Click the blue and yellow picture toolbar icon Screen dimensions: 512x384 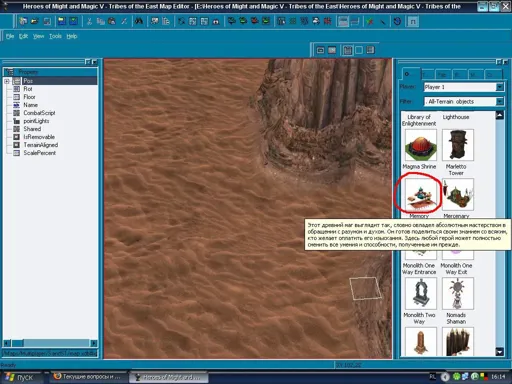click(x=62, y=22)
